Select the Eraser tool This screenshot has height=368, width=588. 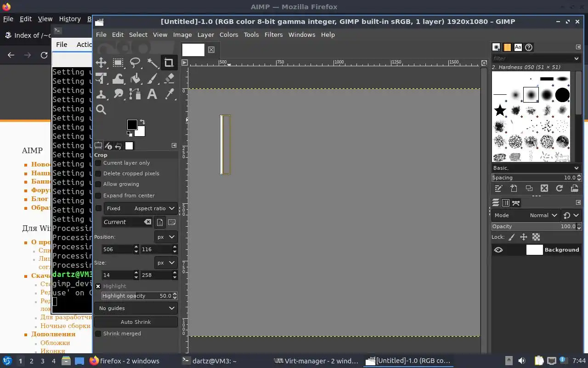coord(169,79)
